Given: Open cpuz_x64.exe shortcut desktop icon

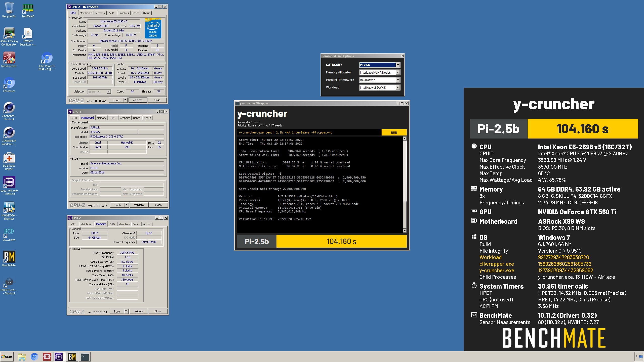Looking at the screenshot, I should pos(9,186).
